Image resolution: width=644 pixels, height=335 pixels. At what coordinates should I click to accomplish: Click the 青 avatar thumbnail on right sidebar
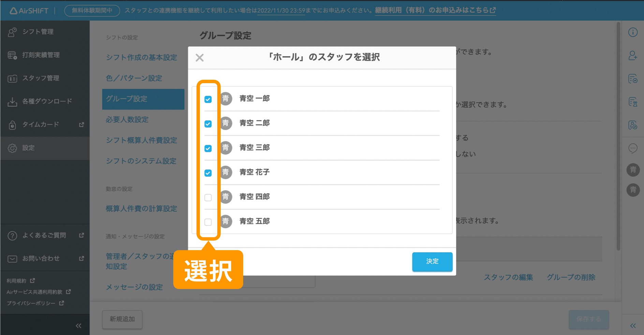[633, 170]
